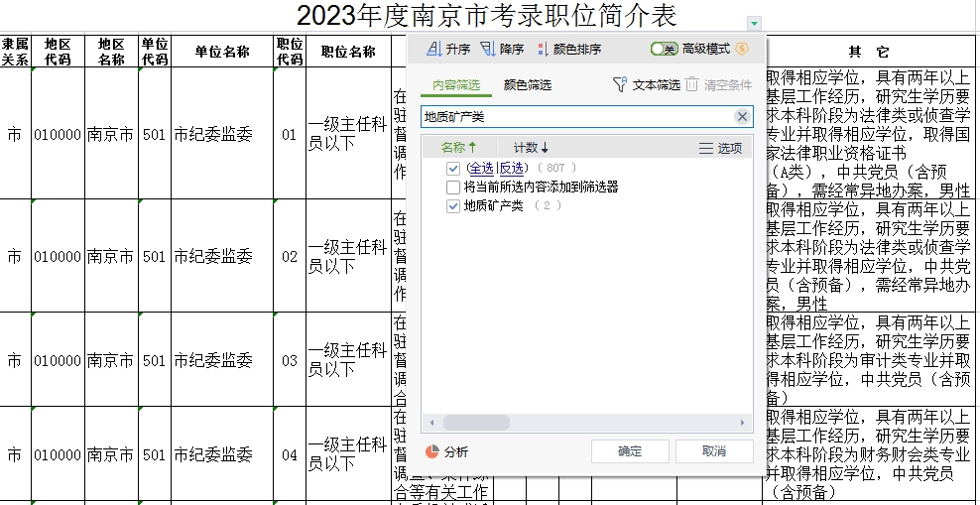The height and width of the screenshot is (505, 980).
Task: Click the horizontal scrollbar thumb in filter list
Action: [476, 423]
